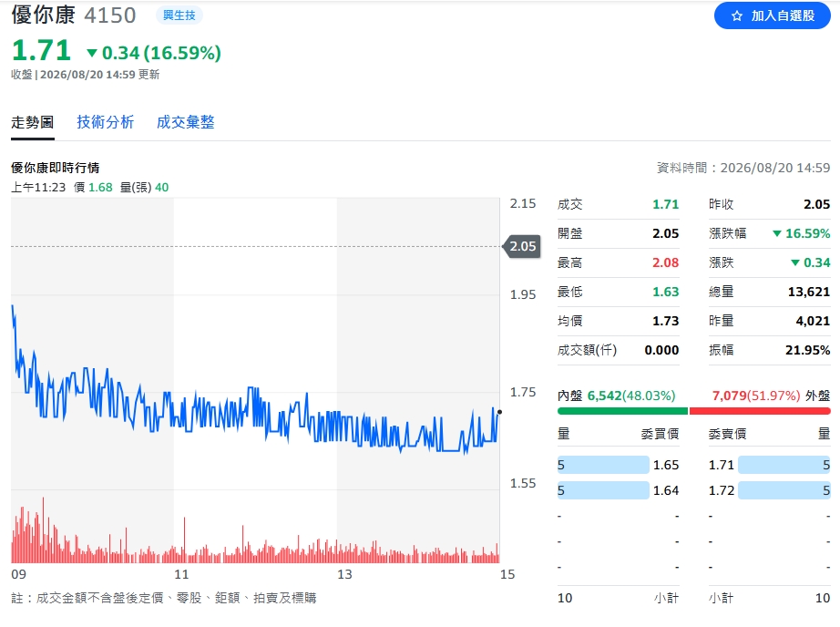
Task: Select the 1.65 bid price row
Action: pos(619,465)
